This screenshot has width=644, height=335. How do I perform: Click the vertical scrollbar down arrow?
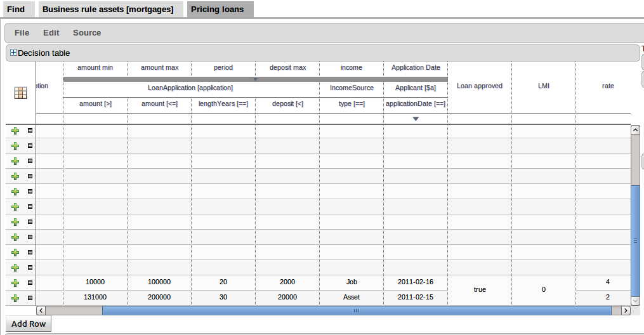point(636,301)
